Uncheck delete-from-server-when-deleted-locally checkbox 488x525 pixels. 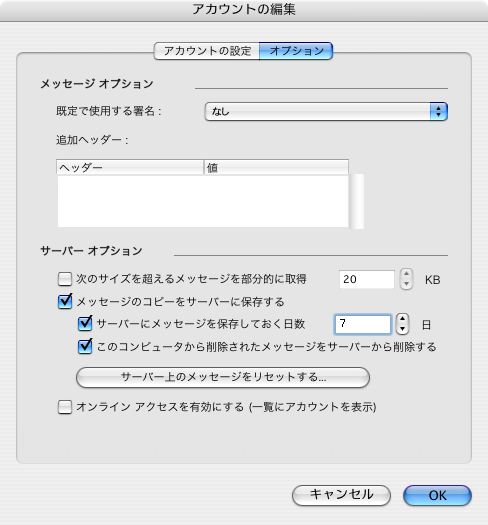tap(85, 346)
